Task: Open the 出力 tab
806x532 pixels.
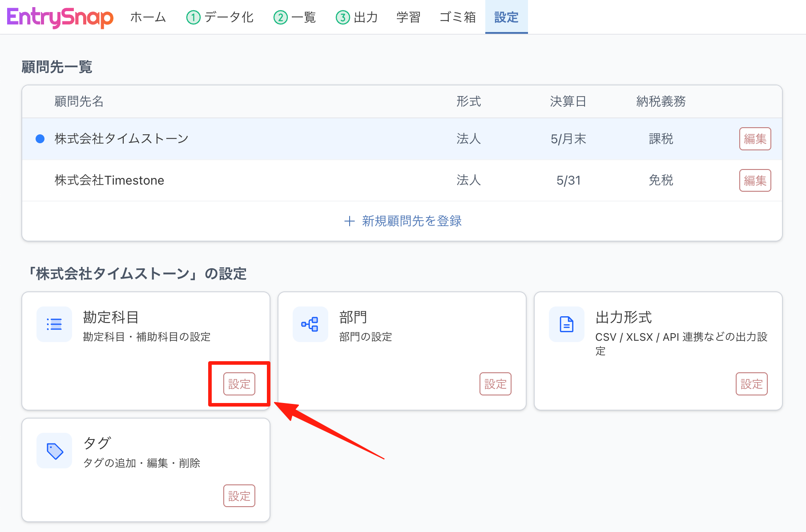Action: click(x=357, y=17)
